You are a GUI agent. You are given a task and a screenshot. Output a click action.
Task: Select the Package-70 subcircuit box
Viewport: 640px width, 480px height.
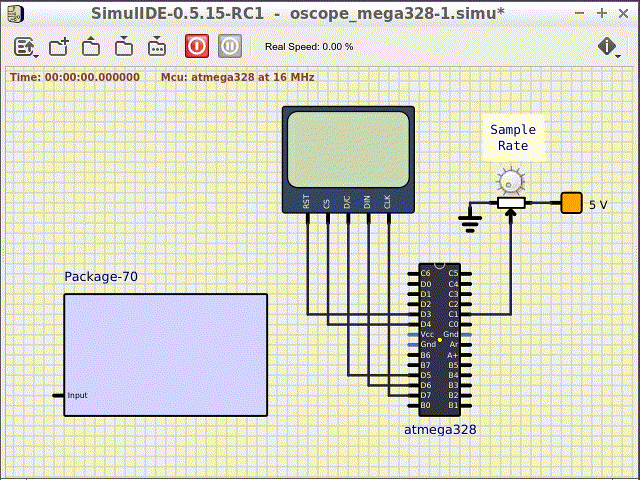point(166,355)
